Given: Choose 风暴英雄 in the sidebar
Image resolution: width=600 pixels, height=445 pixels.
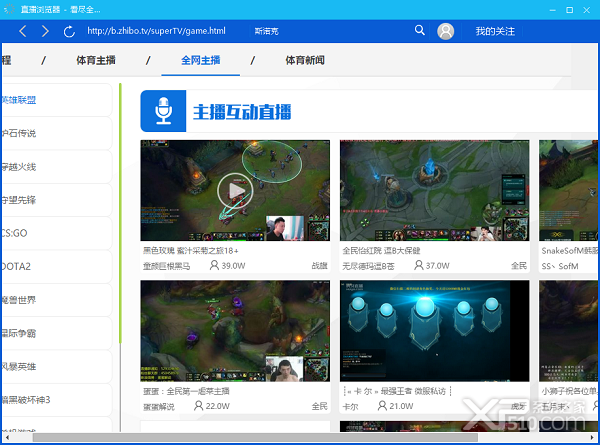Looking at the screenshot, I should 57,367.
